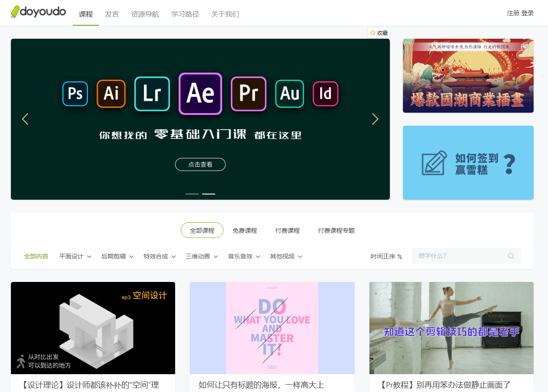The height and width of the screenshot is (392, 548).
Task: Expand the 音乐音效 dropdown
Action: 244,256
